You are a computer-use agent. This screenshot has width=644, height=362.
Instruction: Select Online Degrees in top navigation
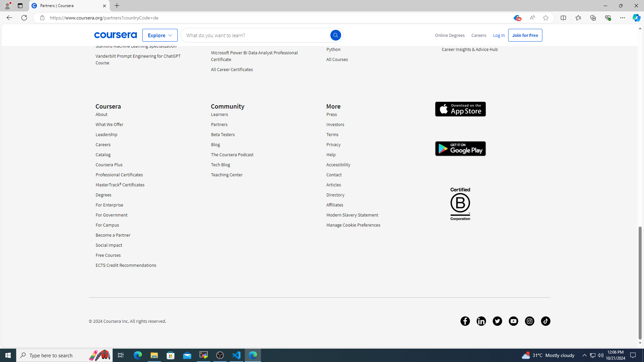point(449,35)
